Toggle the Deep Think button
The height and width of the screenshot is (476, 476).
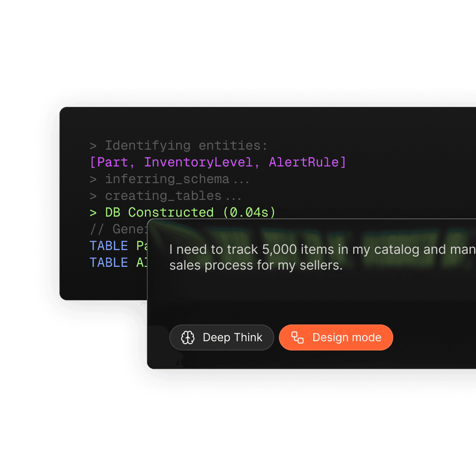tap(222, 337)
